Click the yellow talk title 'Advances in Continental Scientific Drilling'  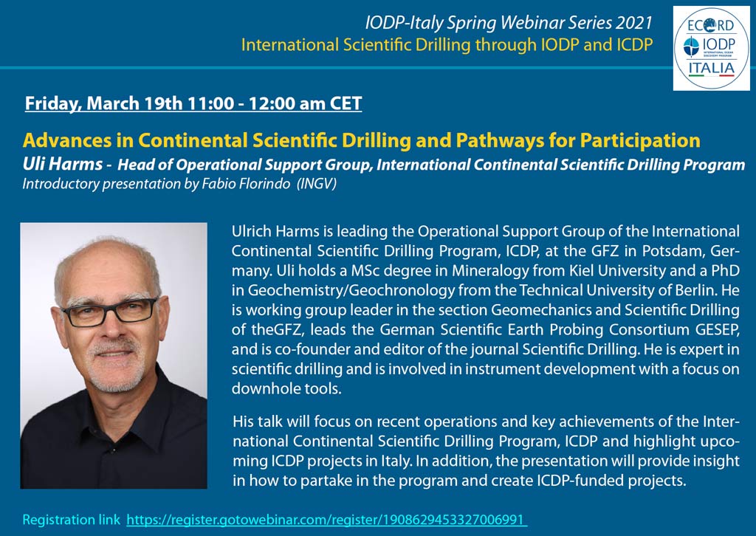362,140
